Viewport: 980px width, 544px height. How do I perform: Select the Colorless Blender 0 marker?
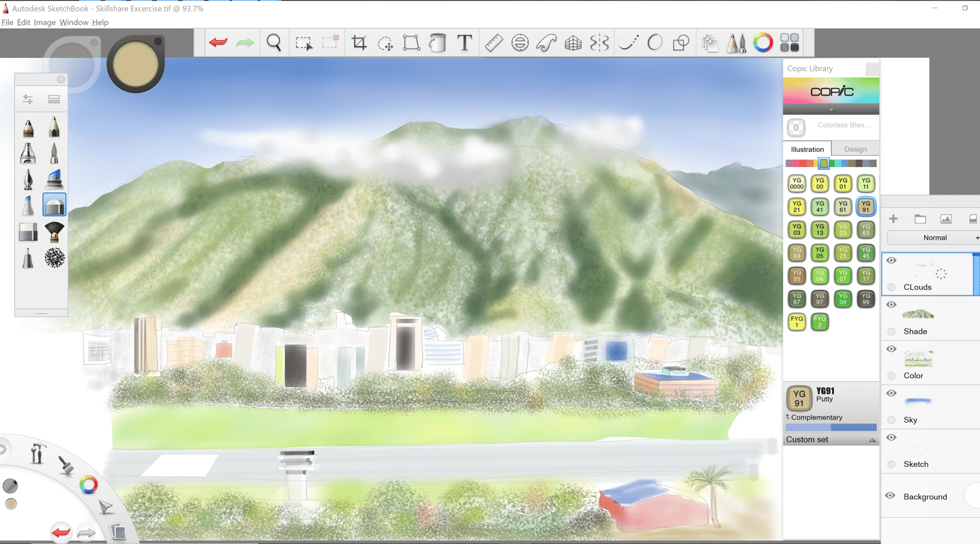coord(796,128)
